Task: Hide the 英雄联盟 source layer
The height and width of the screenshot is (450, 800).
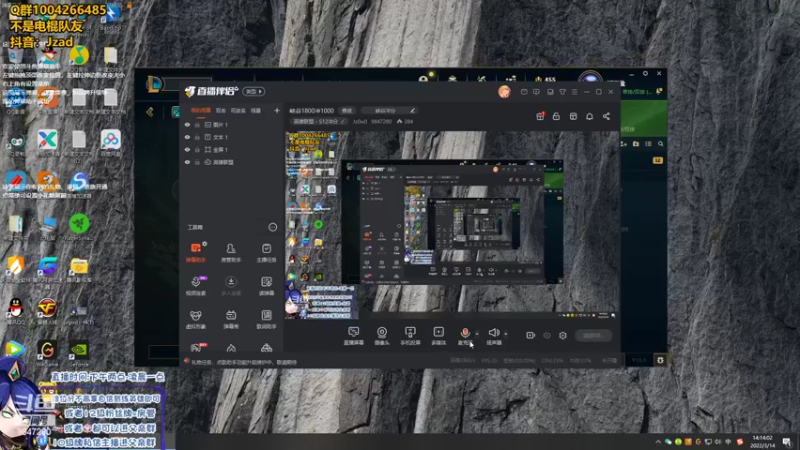Action: coord(187,162)
